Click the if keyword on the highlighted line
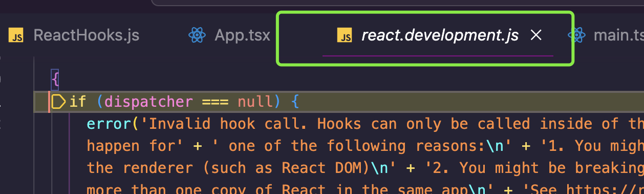The height and width of the screenshot is (194, 644). [78, 102]
